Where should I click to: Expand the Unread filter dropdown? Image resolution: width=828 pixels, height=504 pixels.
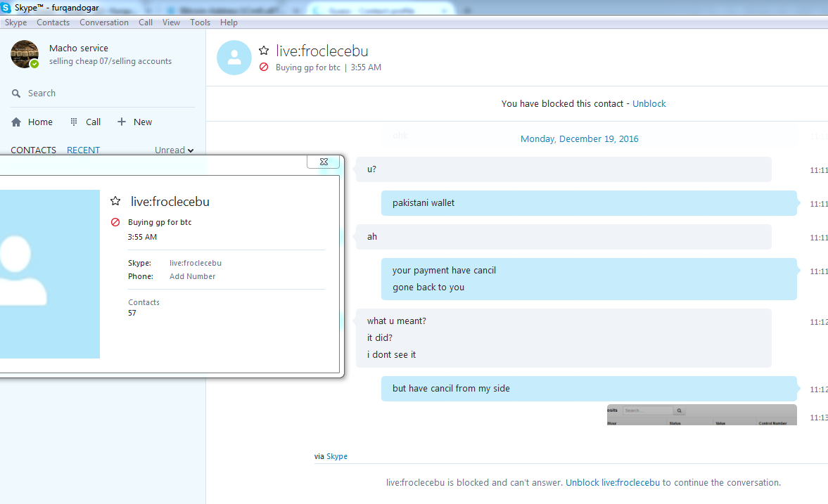tap(174, 150)
